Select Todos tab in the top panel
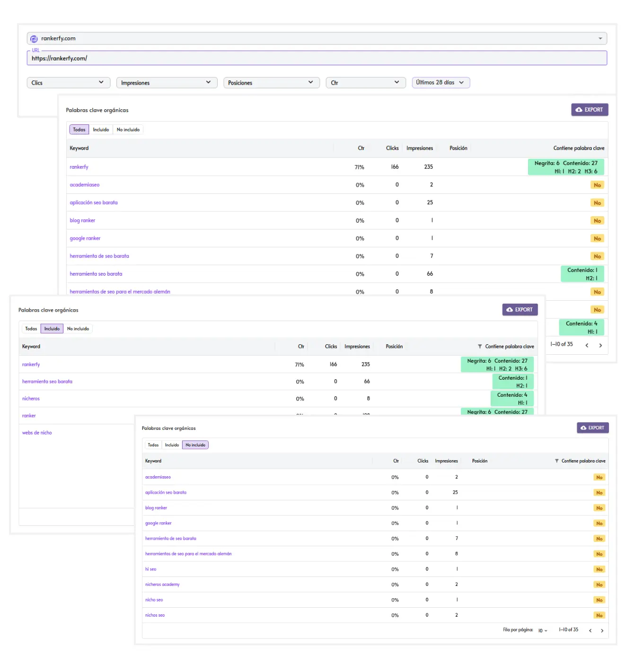The image size is (634, 672). point(79,130)
